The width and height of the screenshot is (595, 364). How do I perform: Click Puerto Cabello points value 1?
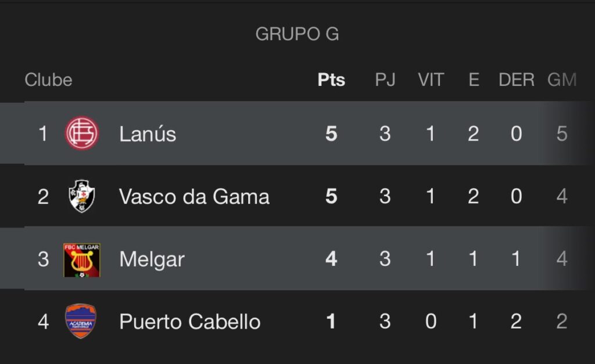[x=331, y=321]
